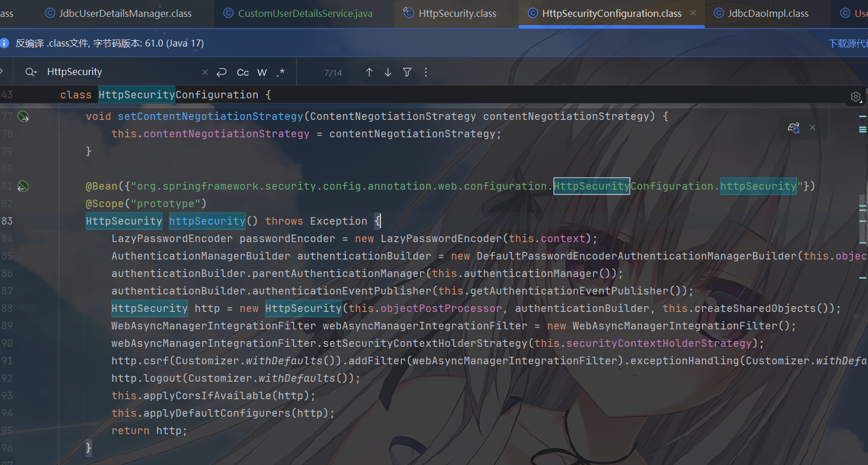Click the newline search icon in find bar
This screenshot has width=868, height=465.
(221, 72)
